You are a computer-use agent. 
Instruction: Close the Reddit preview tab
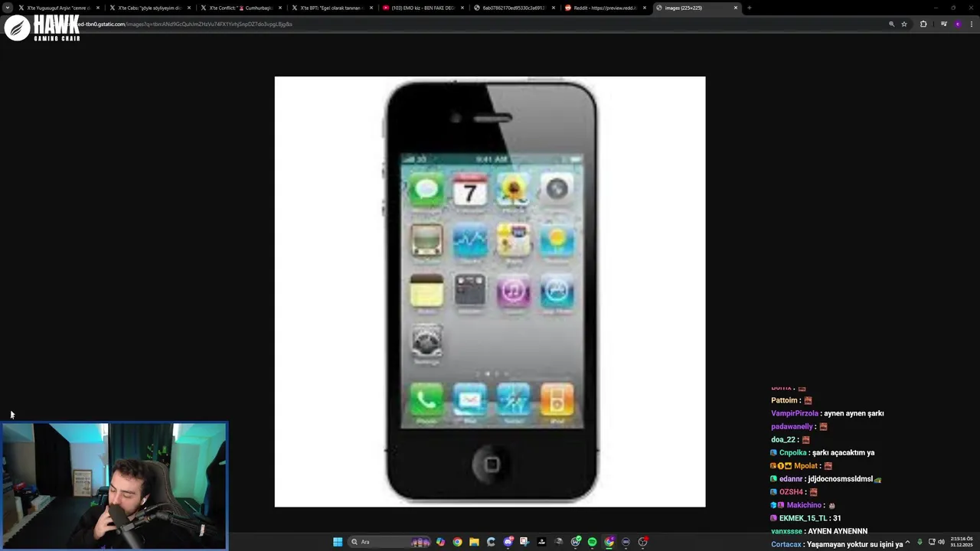pos(645,8)
